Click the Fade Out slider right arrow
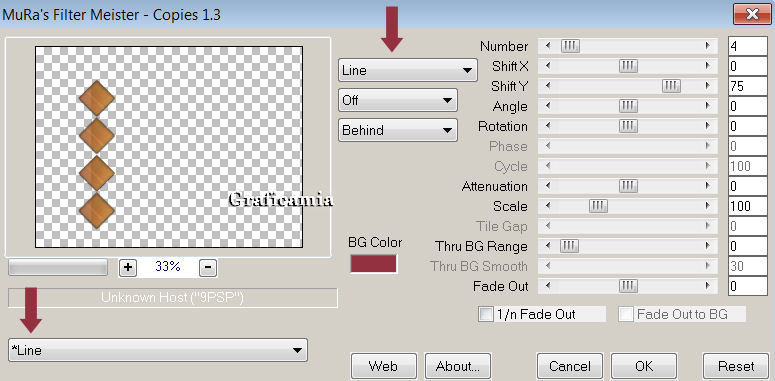The image size is (775, 381). point(708,286)
